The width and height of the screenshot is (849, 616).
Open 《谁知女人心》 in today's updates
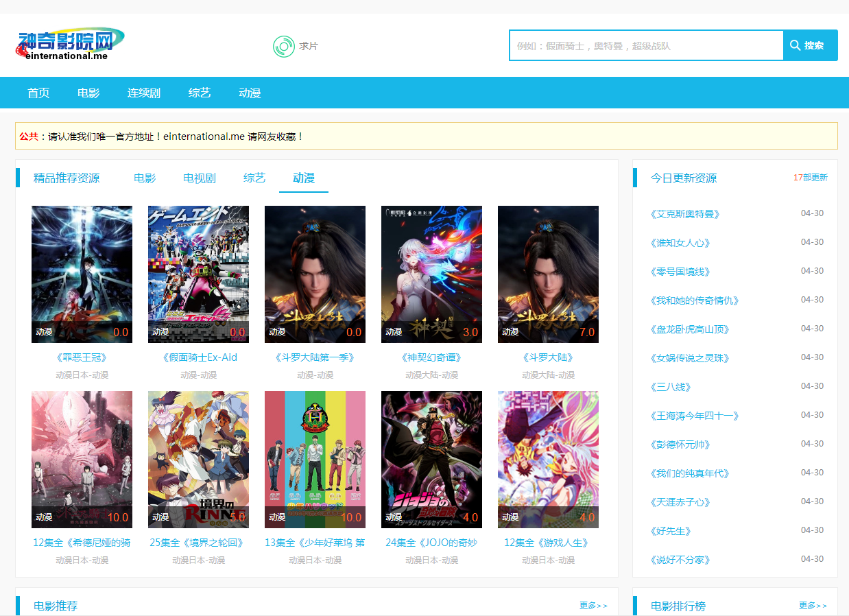(x=680, y=243)
